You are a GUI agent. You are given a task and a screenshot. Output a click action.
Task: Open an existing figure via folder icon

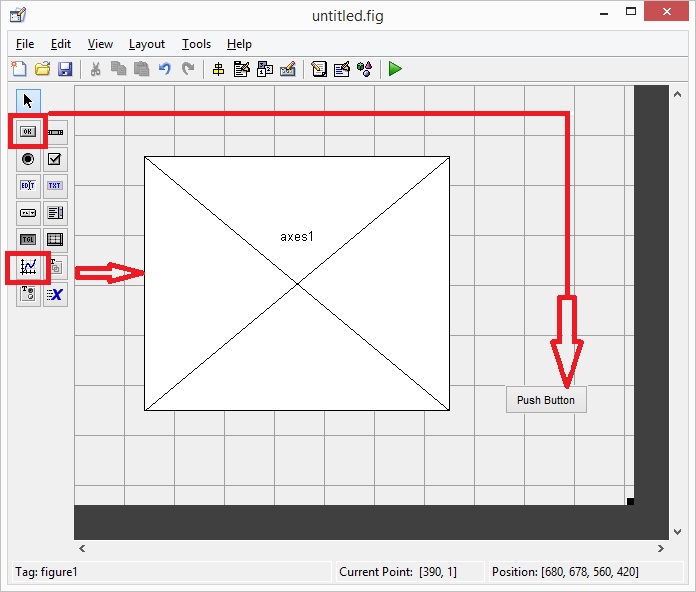pyautogui.click(x=42, y=69)
